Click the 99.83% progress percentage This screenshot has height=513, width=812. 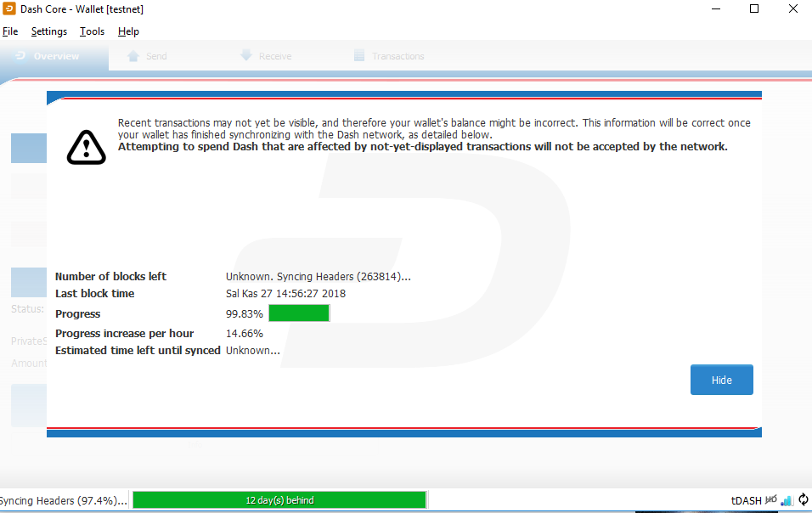pos(245,313)
